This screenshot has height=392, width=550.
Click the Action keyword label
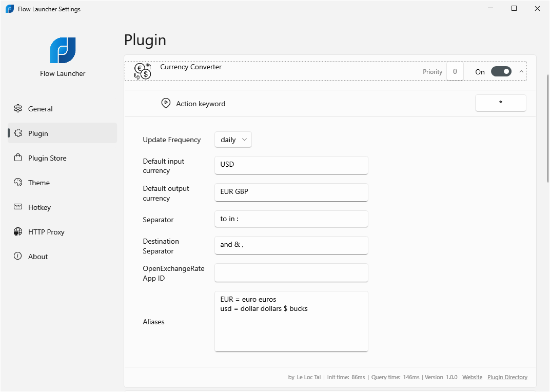[x=201, y=104]
